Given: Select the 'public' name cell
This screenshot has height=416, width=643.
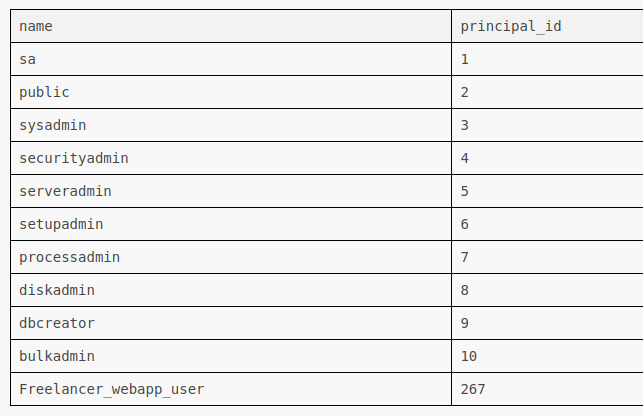Looking at the screenshot, I should (x=44, y=92).
